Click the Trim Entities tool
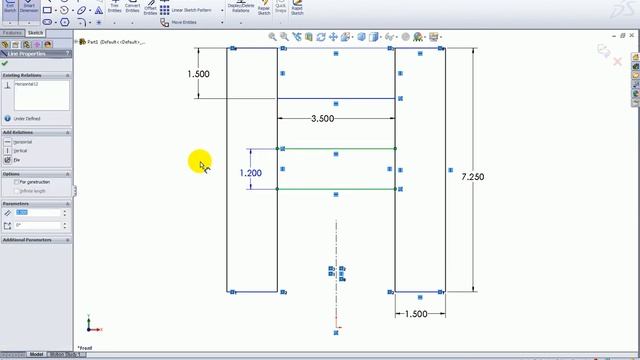The width and height of the screenshot is (640, 360). click(115, 7)
